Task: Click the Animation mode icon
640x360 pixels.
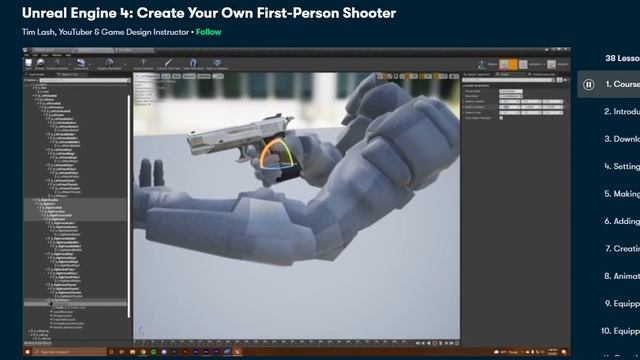Action: [x=523, y=64]
